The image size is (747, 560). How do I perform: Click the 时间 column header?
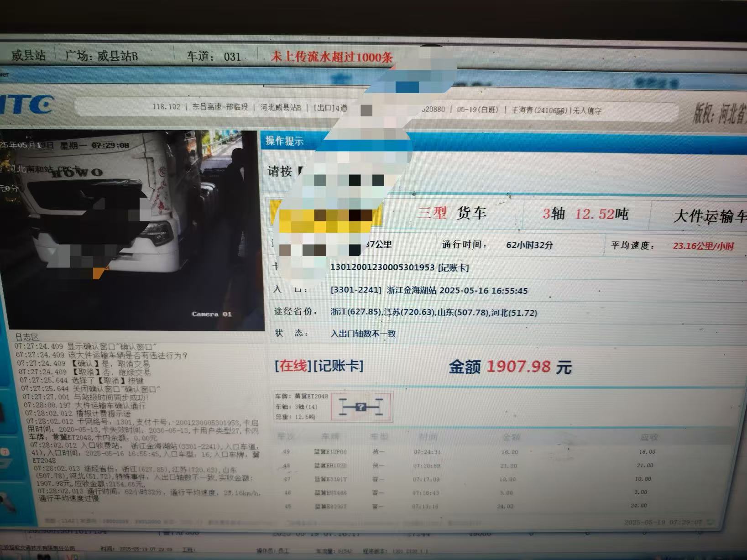pyautogui.click(x=428, y=437)
